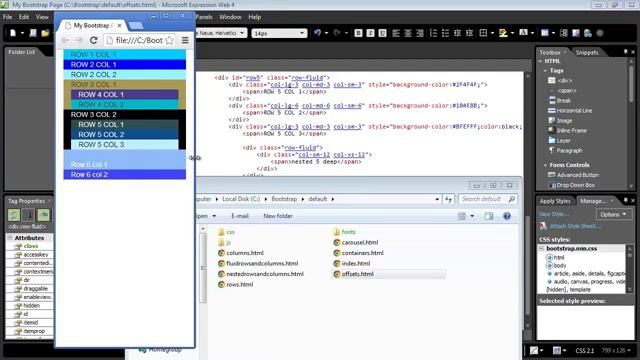
Task: Open the Highlight color dropdown arrow
Action: point(512,33)
